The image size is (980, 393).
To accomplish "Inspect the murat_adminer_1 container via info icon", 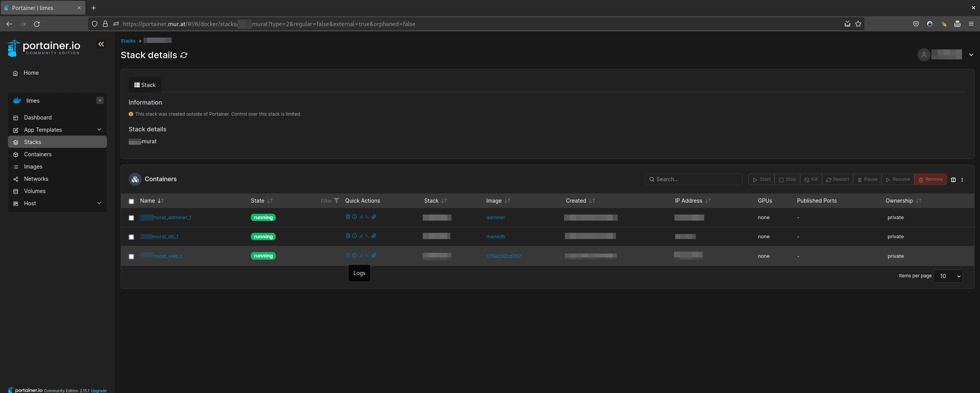I will [354, 217].
